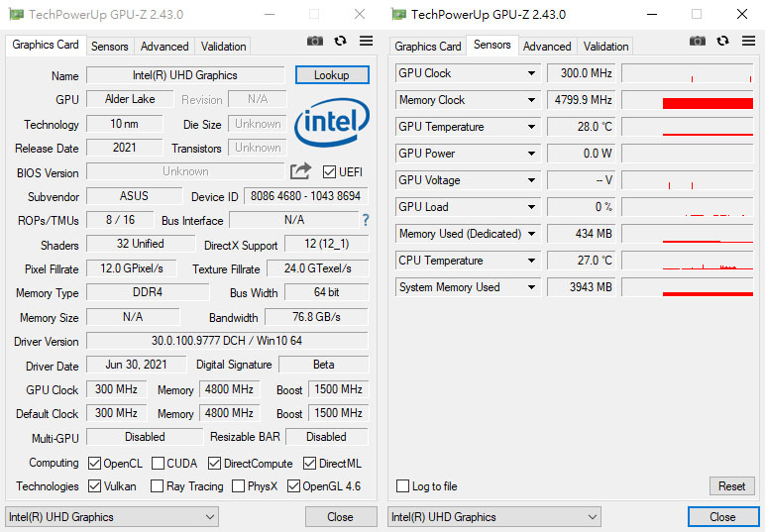Open the GPU Power sensor dropdown
Screen dimensions: 765x532
point(531,154)
